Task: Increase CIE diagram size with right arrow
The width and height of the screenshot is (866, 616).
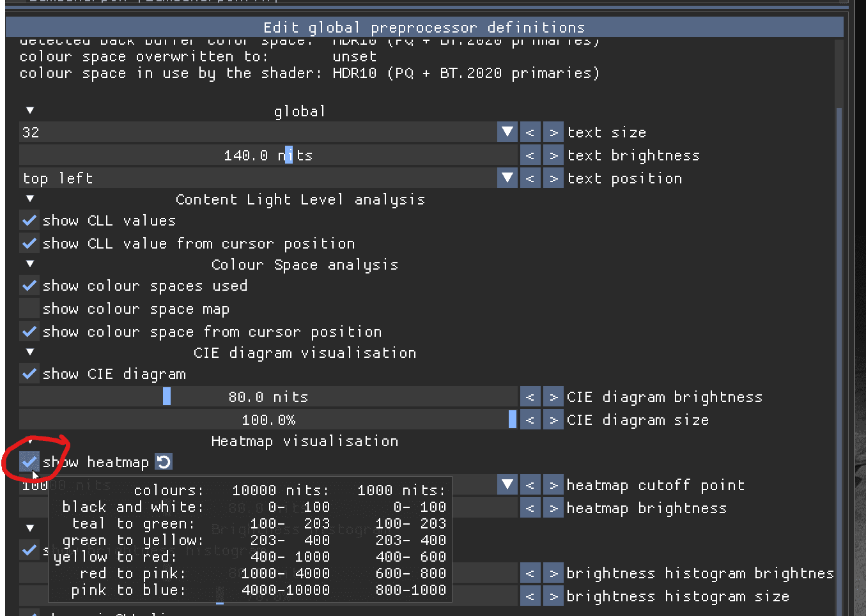Action: click(553, 420)
